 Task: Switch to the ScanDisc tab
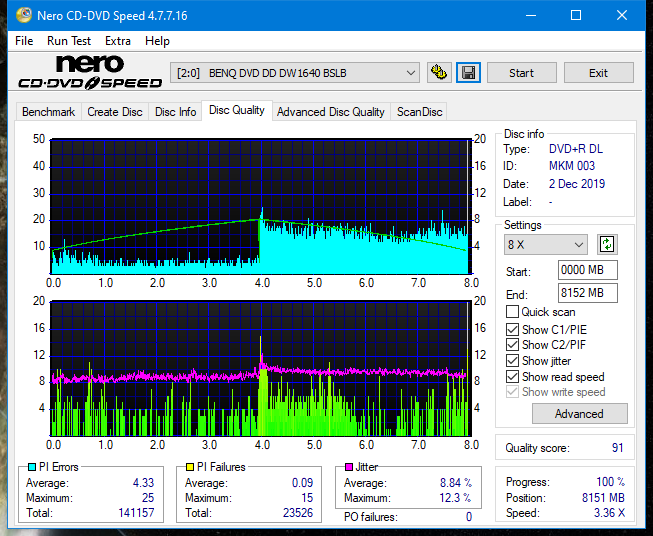pos(419,112)
